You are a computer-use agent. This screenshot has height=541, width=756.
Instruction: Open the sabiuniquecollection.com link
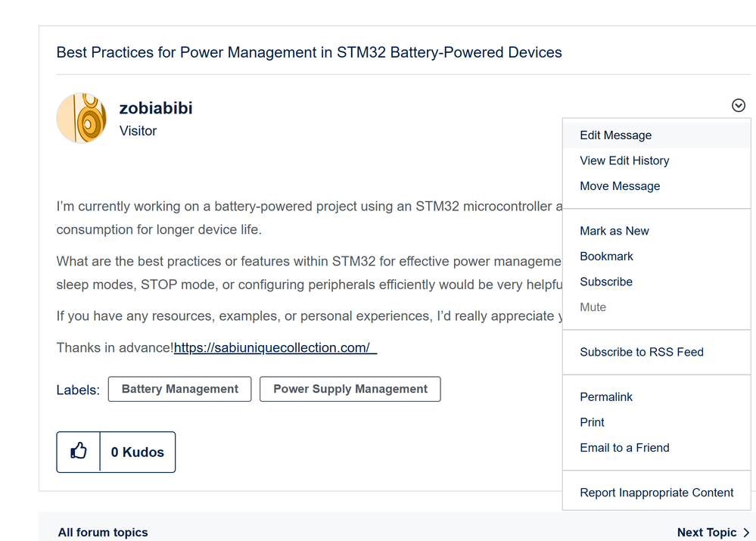[275, 348]
